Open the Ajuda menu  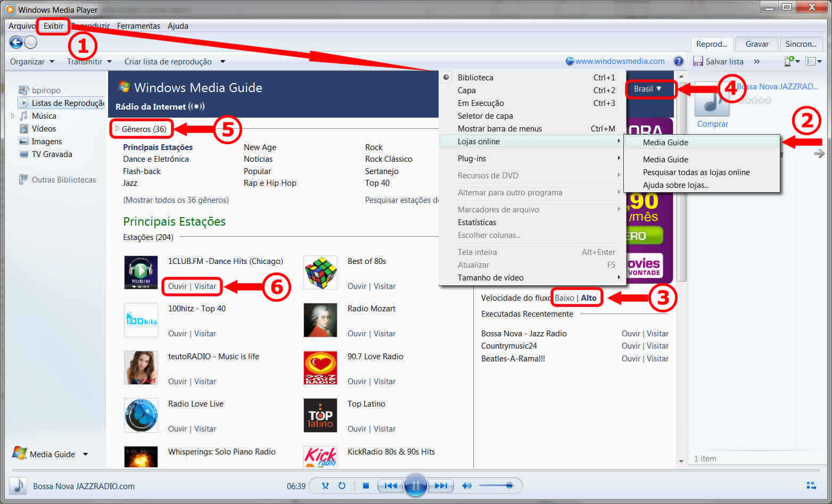pos(178,26)
